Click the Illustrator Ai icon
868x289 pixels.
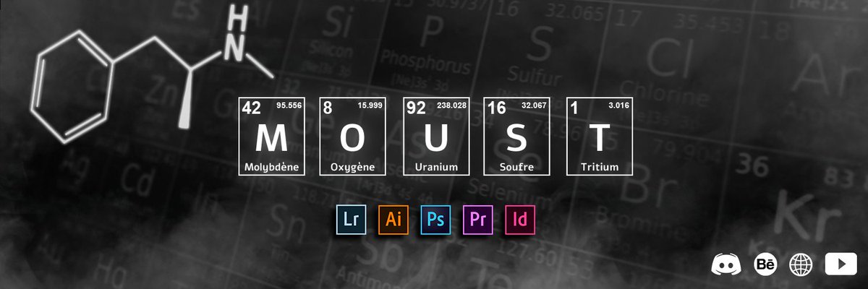click(393, 220)
